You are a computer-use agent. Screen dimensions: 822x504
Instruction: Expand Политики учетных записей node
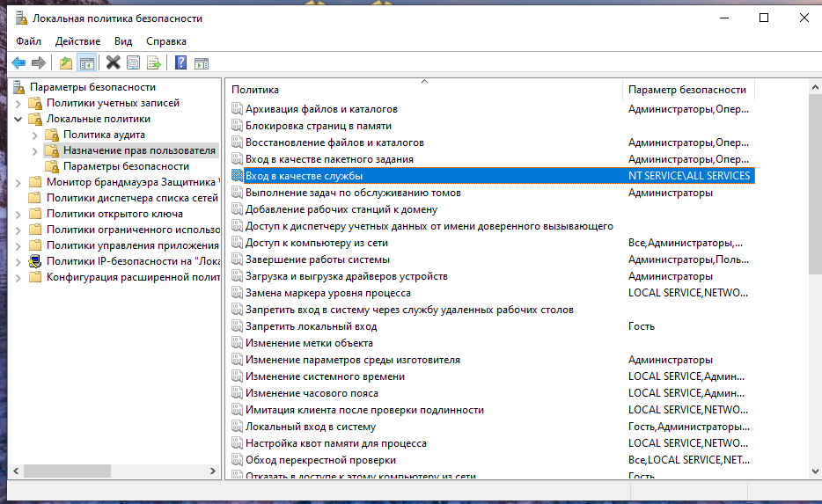[18, 103]
